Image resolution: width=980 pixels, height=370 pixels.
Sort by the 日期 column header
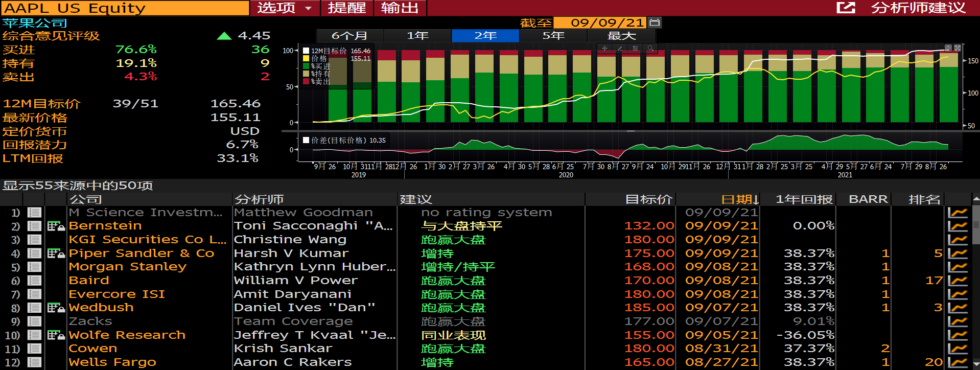pos(740,199)
